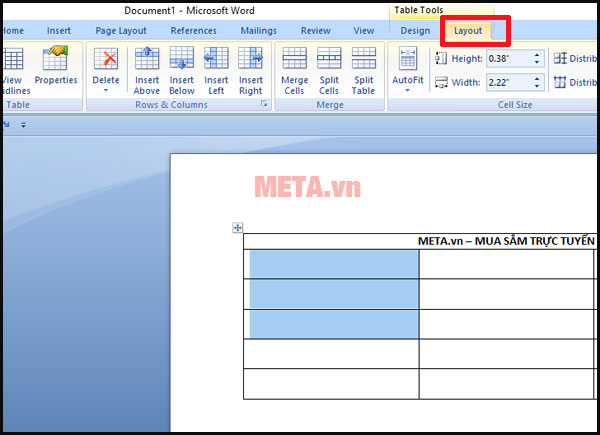Open the Rows & Columns dialog launcher
The width and height of the screenshot is (600, 435).
pyautogui.click(x=265, y=105)
